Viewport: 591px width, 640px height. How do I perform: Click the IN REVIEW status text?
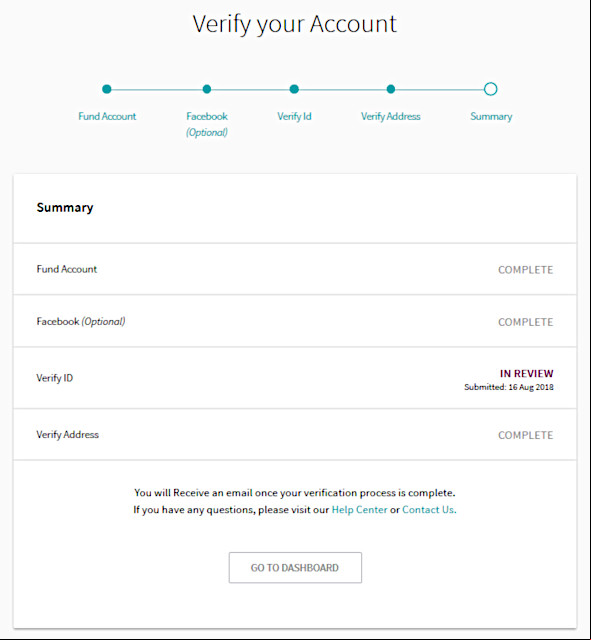527,373
